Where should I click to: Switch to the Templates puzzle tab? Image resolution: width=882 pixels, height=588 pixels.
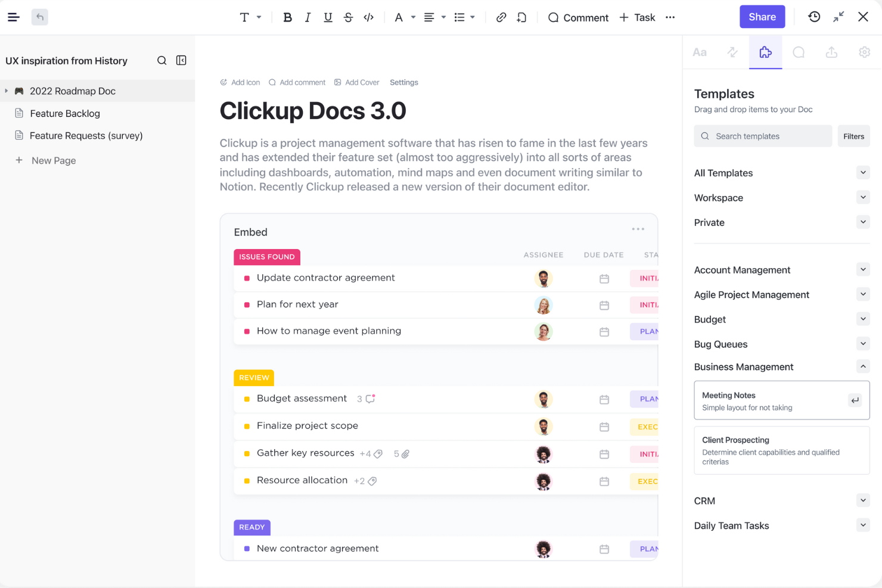point(766,52)
